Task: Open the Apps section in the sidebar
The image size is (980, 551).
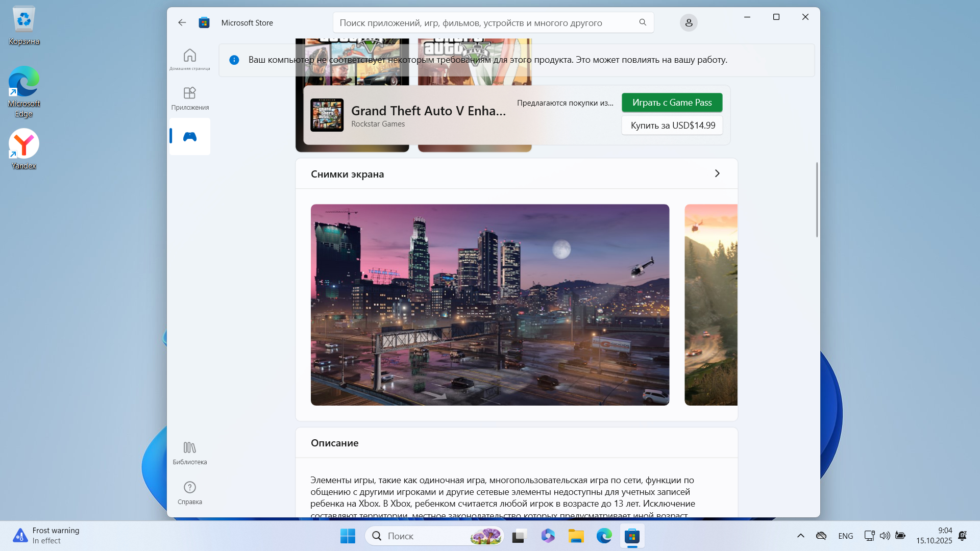Action: tap(189, 98)
